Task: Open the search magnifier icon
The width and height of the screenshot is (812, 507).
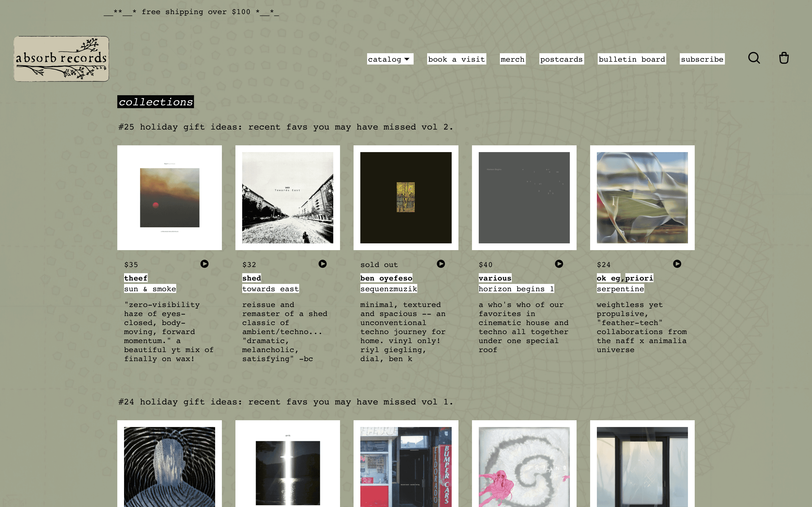Action: pyautogui.click(x=754, y=58)
